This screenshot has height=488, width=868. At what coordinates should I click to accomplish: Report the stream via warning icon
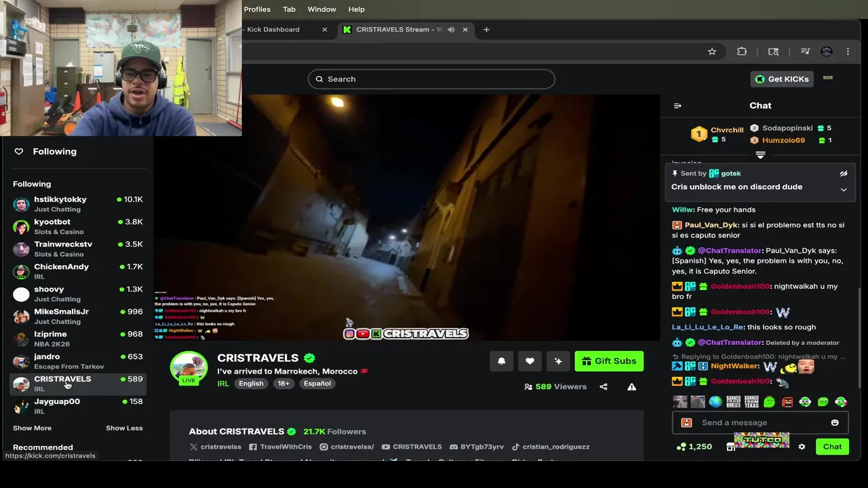tap(631, 387)
